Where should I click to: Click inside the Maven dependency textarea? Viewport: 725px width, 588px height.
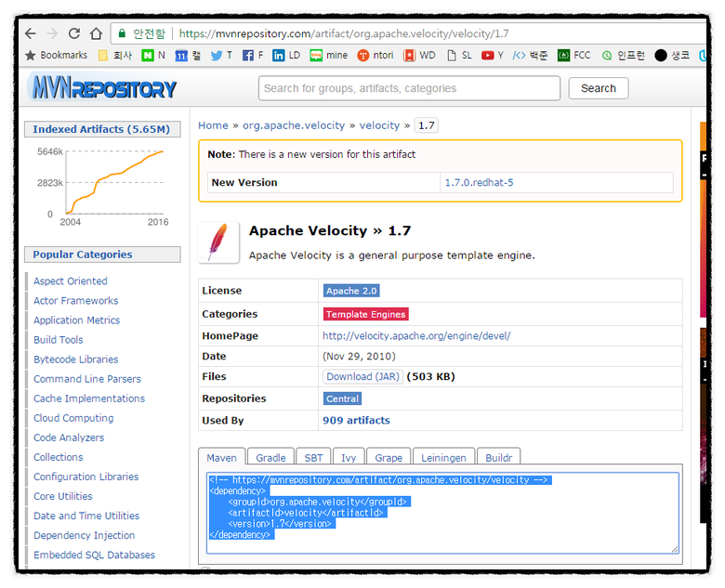(x=442, y=513)
